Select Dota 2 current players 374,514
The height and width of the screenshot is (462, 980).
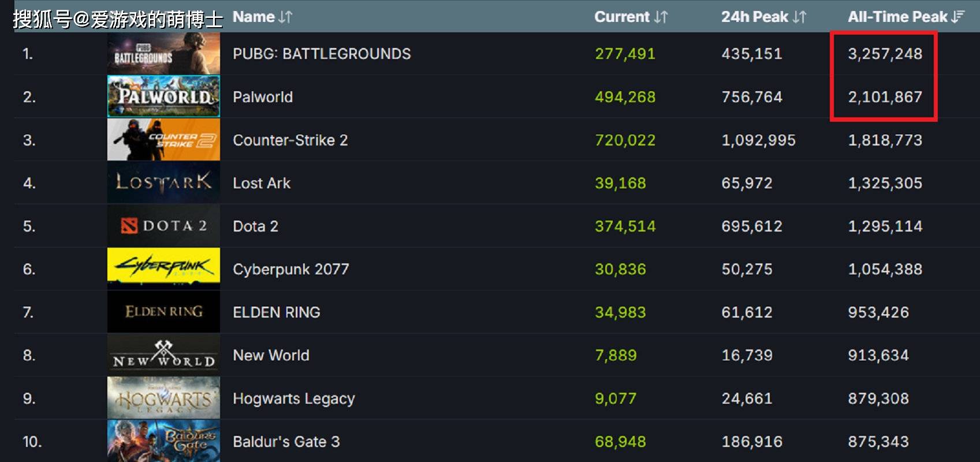[x=625, y=226]
